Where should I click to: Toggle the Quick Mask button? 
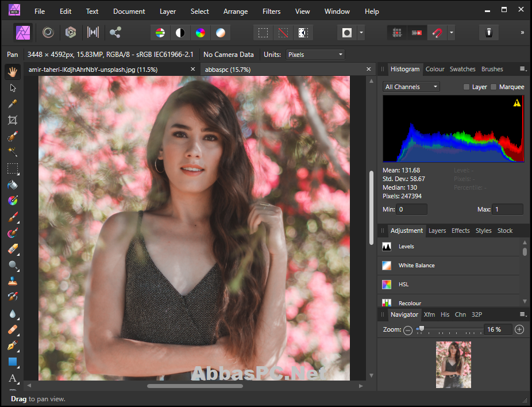click(x=347, y=33)
